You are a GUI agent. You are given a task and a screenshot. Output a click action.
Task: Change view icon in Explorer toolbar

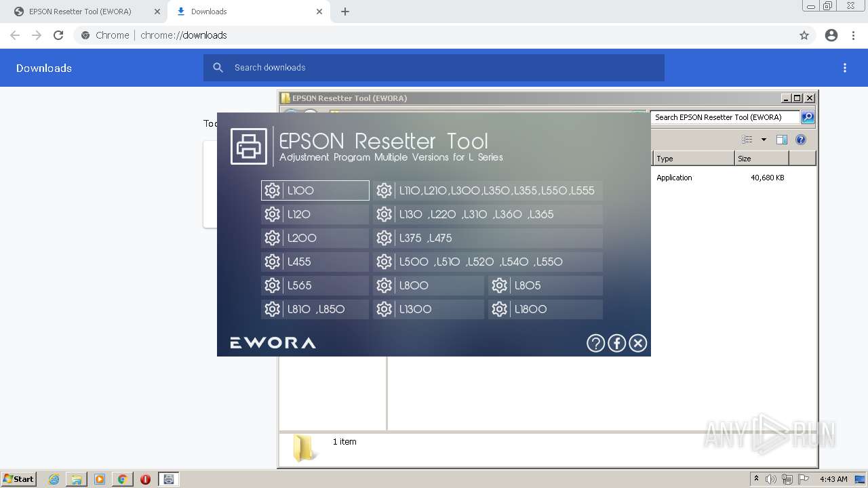click(x=747, y=140)
